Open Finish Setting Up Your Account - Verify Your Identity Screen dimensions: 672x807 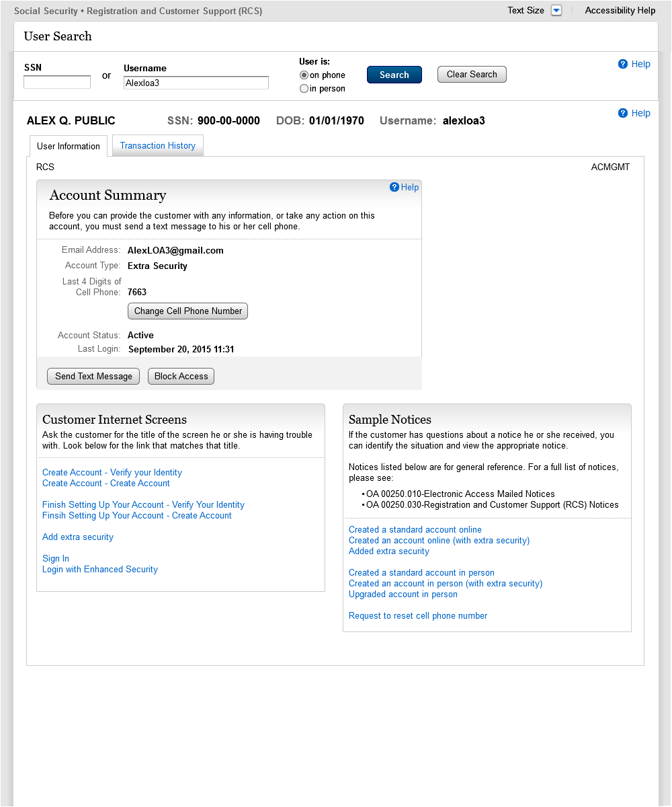pyautogui.click(x=143, y=505)
